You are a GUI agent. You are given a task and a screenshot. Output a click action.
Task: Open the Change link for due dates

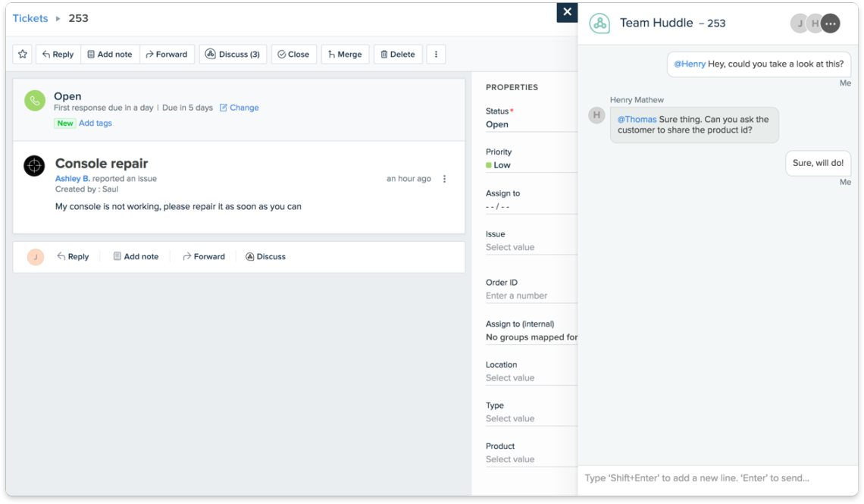point(239,107)
